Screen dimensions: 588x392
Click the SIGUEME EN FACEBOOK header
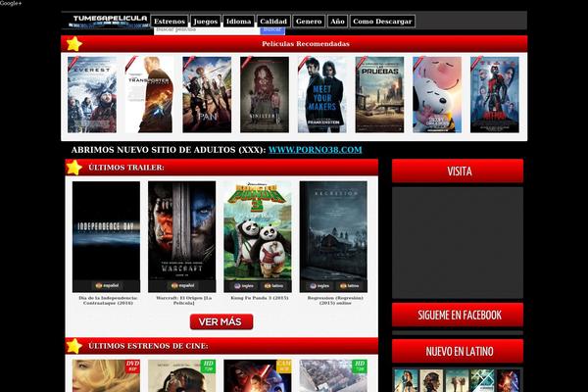tap(458, 315)
